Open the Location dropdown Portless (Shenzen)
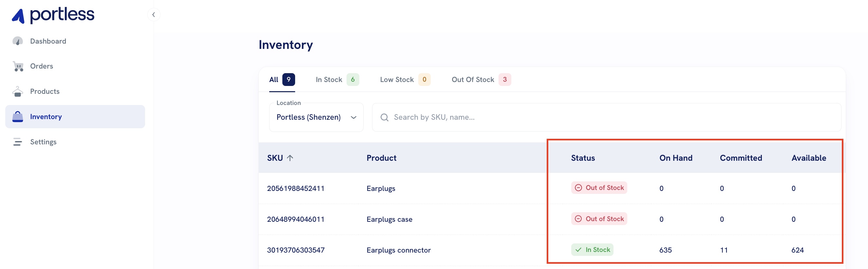This screenshot has width=868, height=269. click(316, 117)
